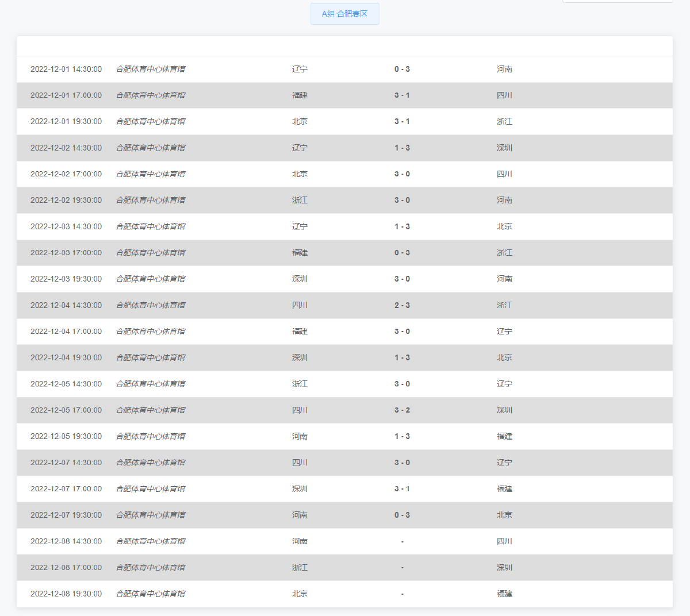This screenshot has width=690, height=616.
Task: Click away team 深圳 in the 2022-12-02 14:30 row
Action: (504, 148)
